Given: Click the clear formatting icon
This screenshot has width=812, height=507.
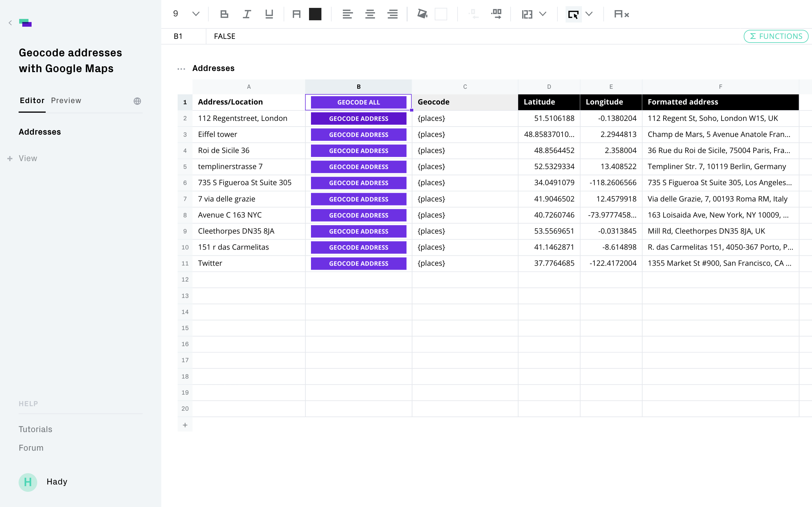Looking at the screenshot, I should point(621,14).
